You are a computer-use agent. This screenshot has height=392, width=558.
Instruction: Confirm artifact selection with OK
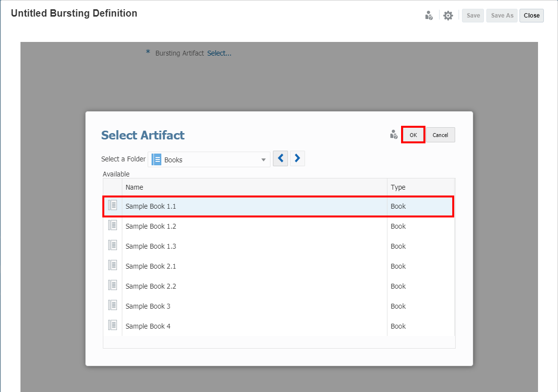413,135
